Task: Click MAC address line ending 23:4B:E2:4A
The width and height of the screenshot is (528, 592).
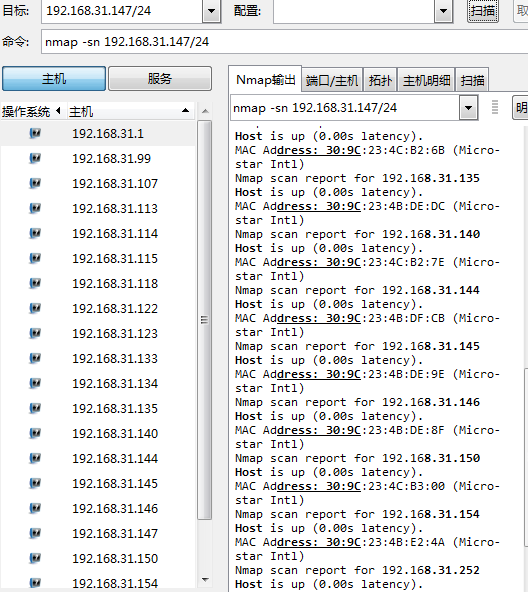Action: [x=367, y=542]
